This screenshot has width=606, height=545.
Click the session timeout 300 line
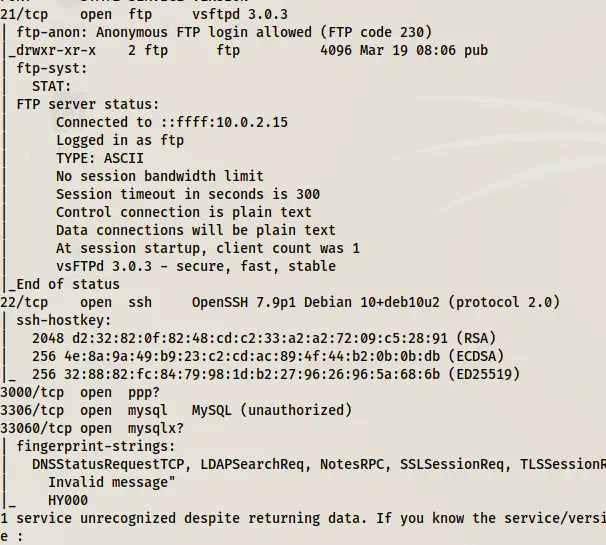pos(188,194)
